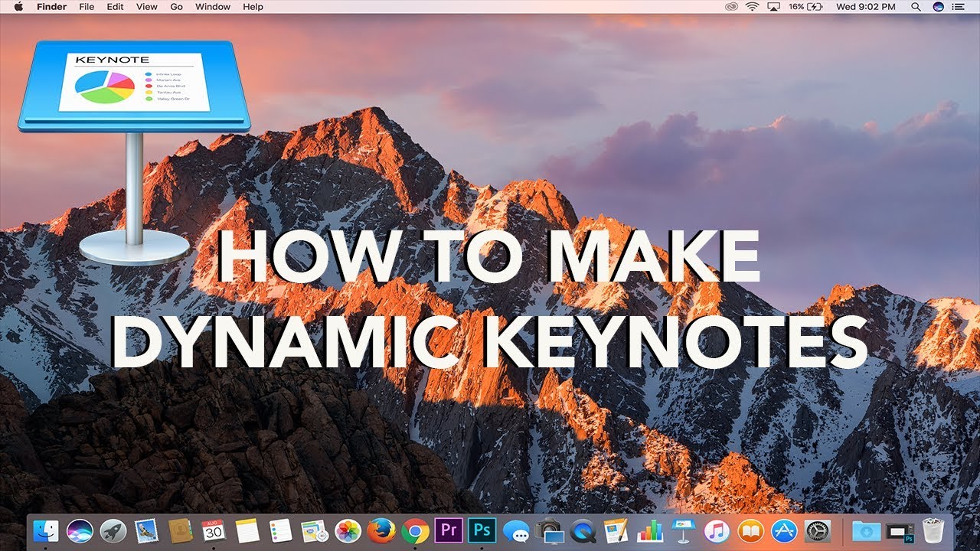
Task: Open Calendar showing 30 in dock
Action: (x=213, y=530)
